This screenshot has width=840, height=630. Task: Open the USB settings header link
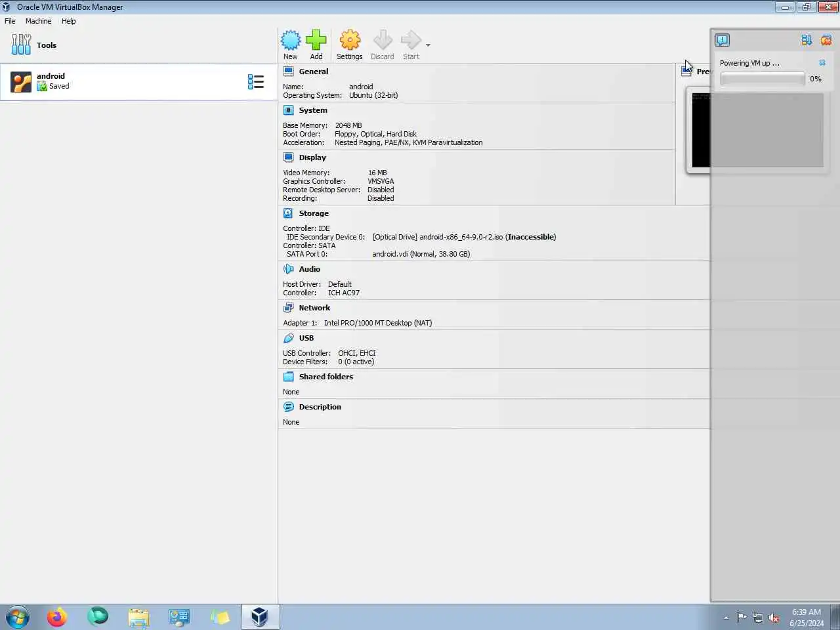pyautogui.click(x=306, y=338)
